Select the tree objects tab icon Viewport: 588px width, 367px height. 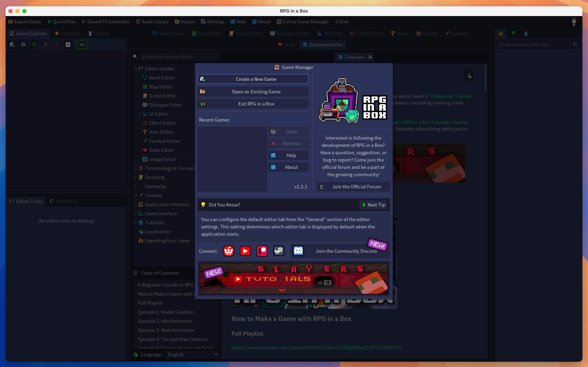(513, 33)
